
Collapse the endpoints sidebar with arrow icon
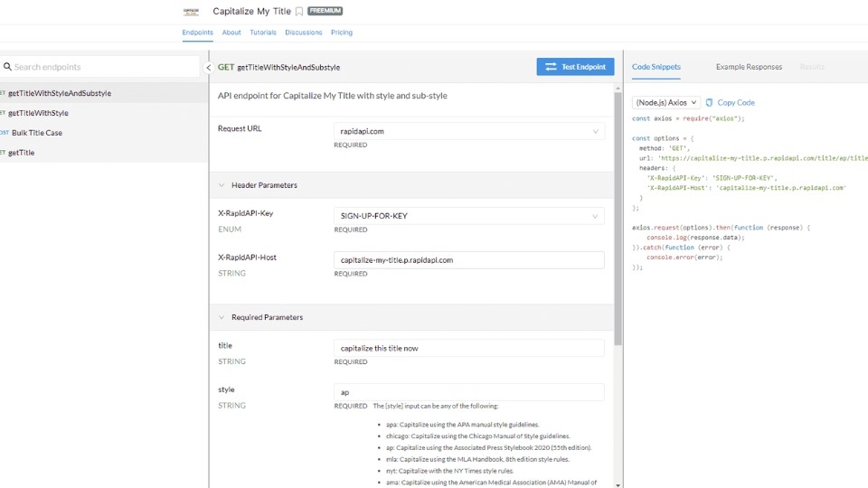tap(209, 68)
